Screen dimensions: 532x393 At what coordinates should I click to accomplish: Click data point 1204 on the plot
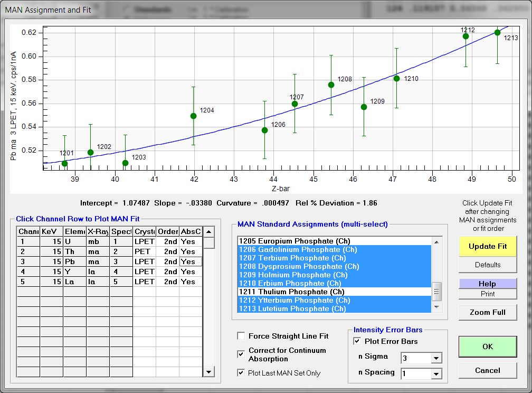[x=193, y=116]
